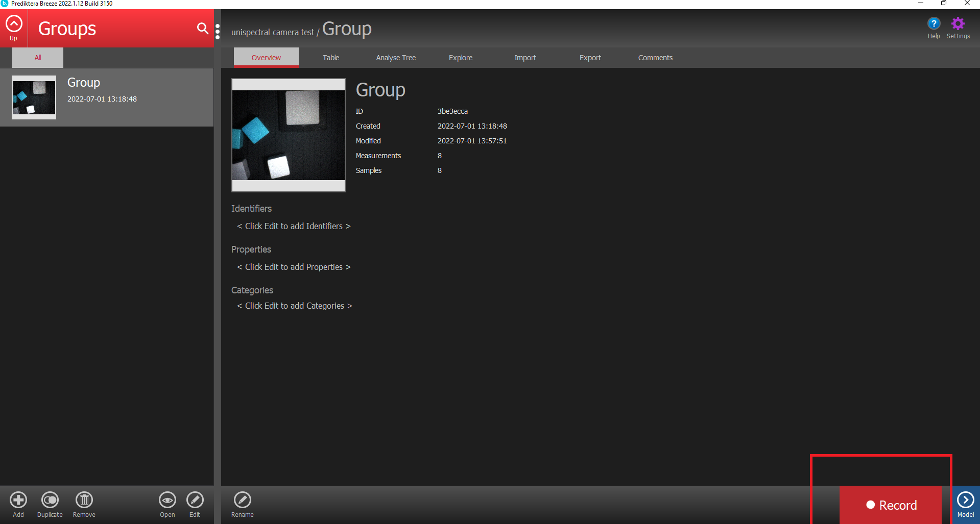Switch to the Table tab
This screenshot has width=980, height=524.
[x=331, y=58]
